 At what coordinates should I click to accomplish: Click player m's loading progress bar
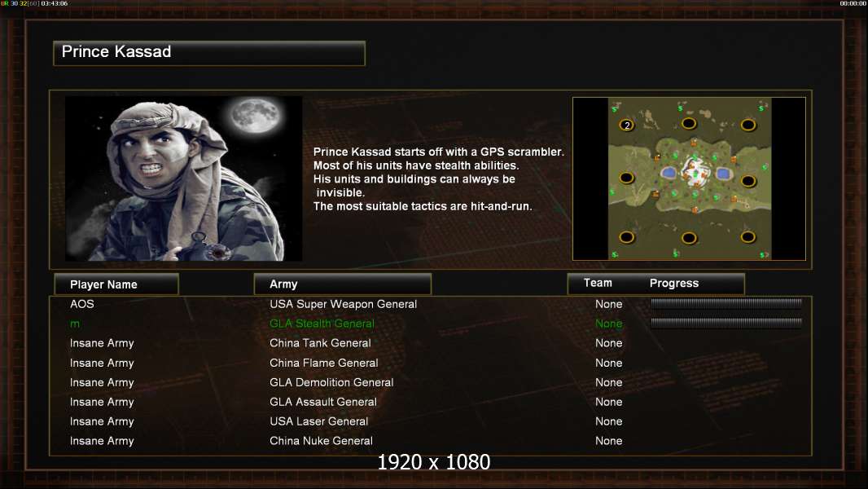(x=726, y=322)
